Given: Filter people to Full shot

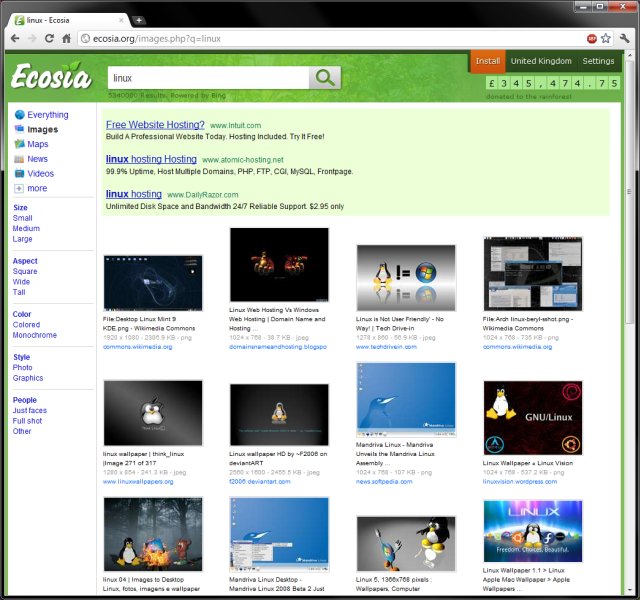Looking at the screenshot, I should [x=27, y=421].
